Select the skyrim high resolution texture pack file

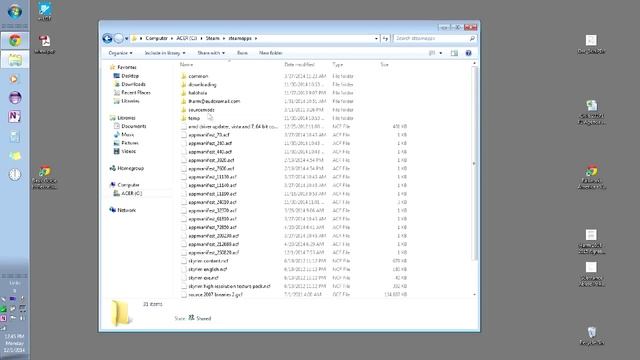pos(229,286)
